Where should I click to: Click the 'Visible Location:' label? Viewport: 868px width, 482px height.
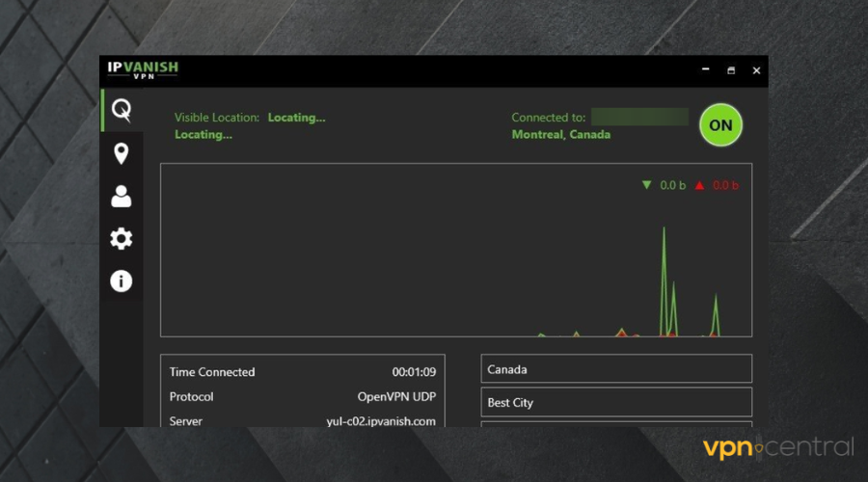pyautogui.click(x=217, y=118)
